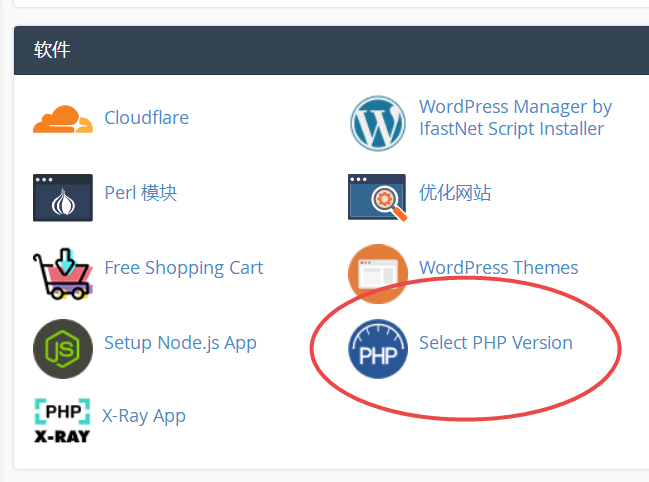
Task: Click the Free Shopping Cart text link
Action: pos(184,268)
